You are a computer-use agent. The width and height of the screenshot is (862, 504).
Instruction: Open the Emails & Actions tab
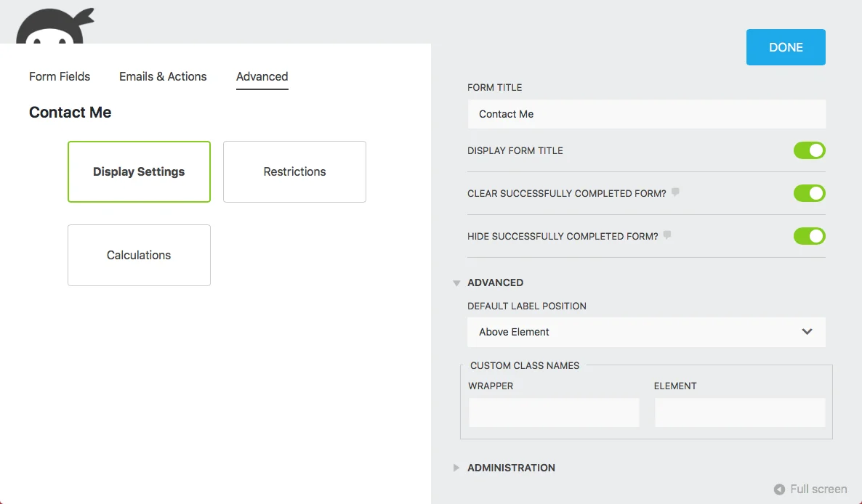[162, 76]
